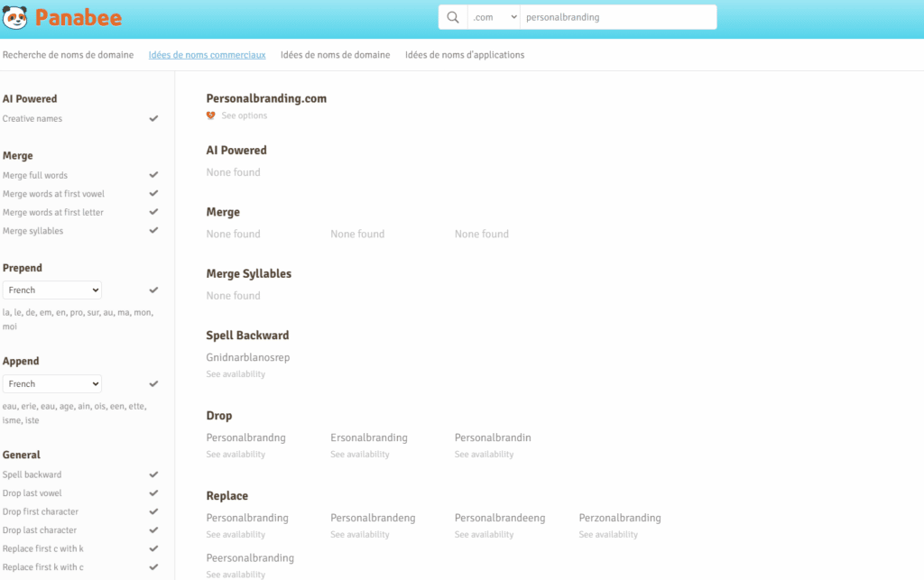Toggle the Prepend option checkmark
The image size is (924, 580).
click(x=153, y=290)
